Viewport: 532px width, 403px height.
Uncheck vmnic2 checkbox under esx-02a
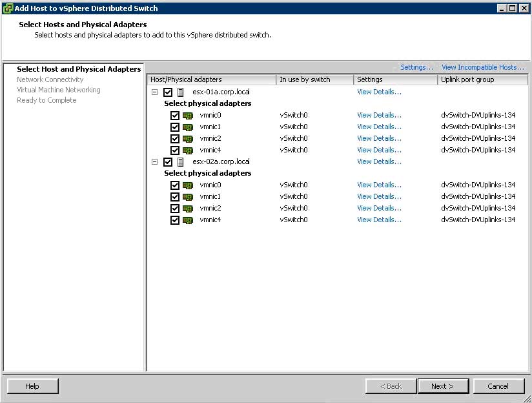[175, 209]
